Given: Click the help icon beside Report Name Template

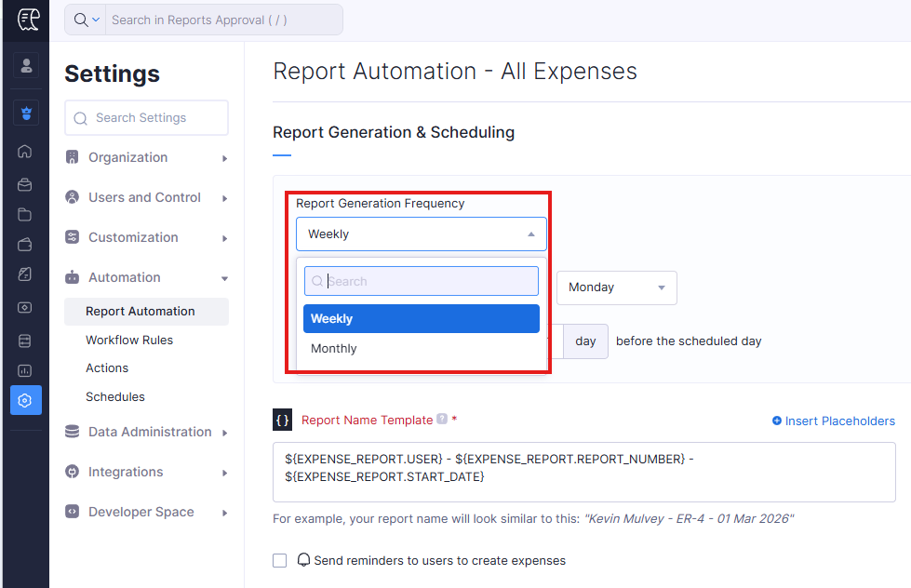Looking at the screenshot, I should coord(442,420).
